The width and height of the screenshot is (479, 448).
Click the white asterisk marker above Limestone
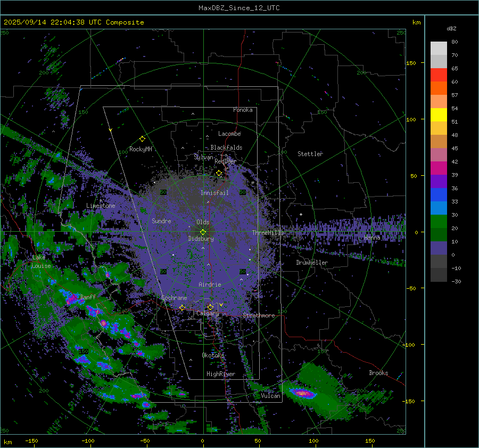click(101, 201)
